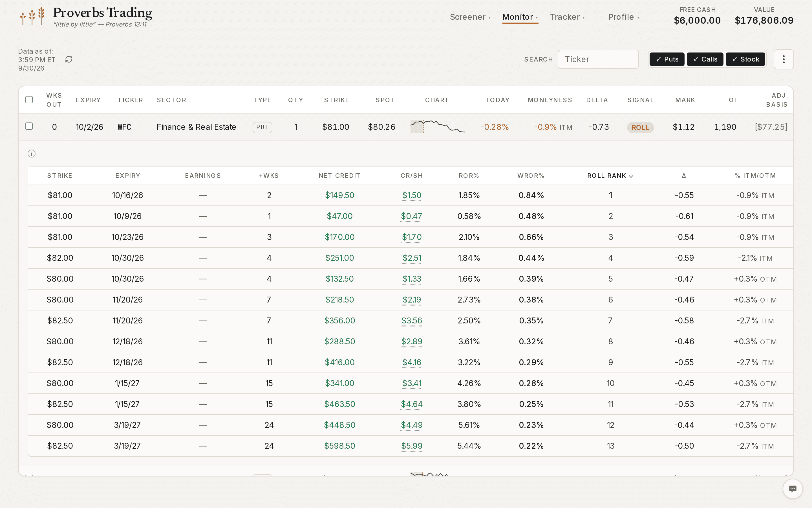This screenshot has width=812, height=508.
Task: Open the Tracker dropdown menu
Action: tap(567, 17)
